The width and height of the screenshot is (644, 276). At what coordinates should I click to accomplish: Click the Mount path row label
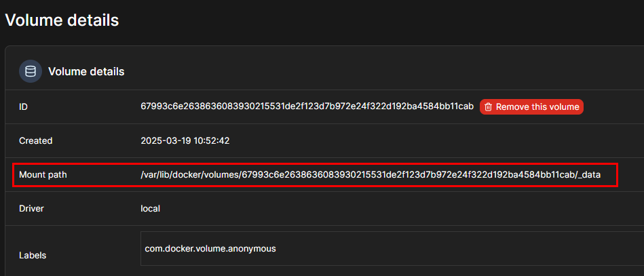pyautogui.click(x=43, y=175)
